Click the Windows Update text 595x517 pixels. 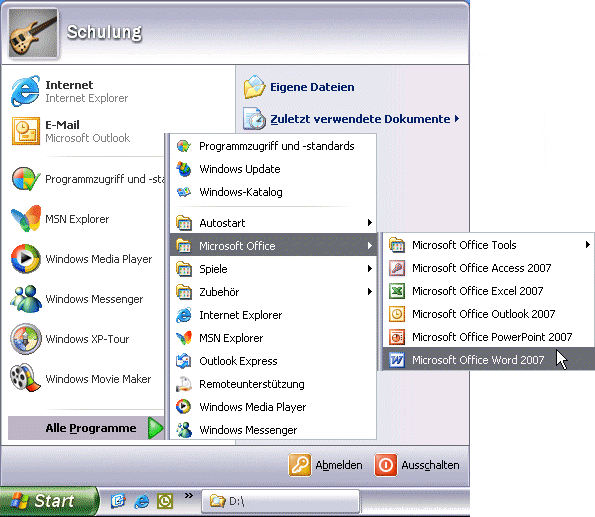(240, 169)
